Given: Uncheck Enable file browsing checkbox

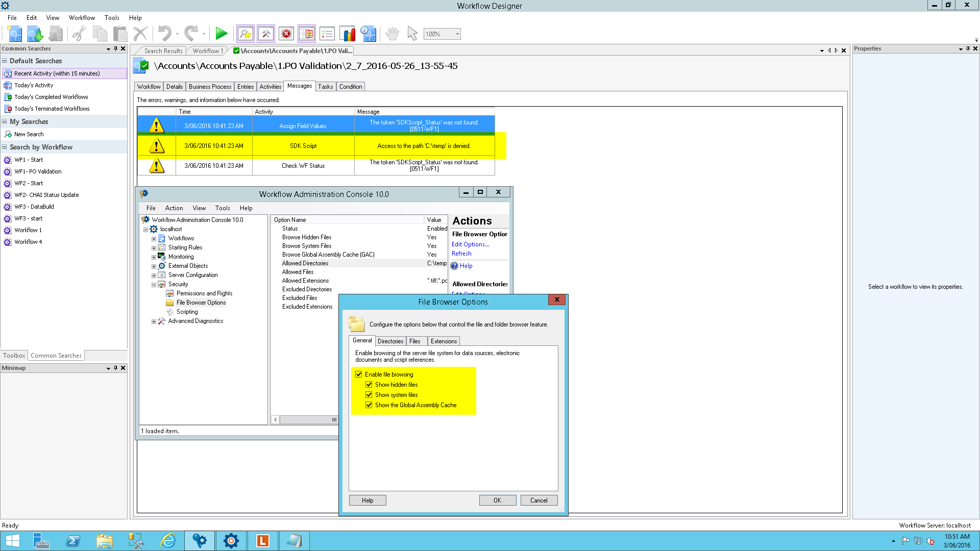Looking at the screenshot, I should 359,374.
